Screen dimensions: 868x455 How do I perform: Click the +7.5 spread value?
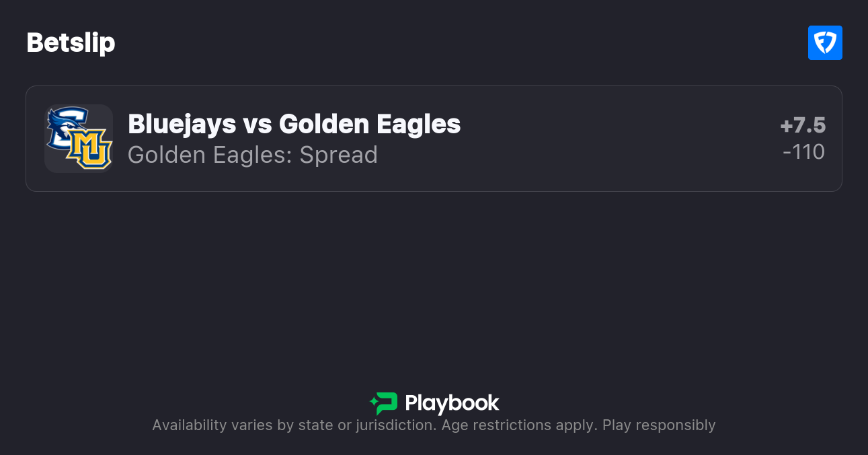coord(803,126)
